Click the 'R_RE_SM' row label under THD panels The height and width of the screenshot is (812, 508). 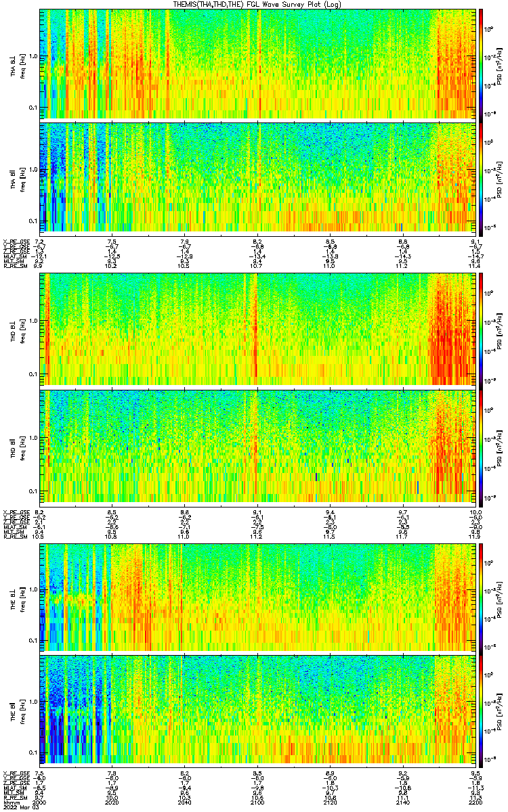pos(15,536)
